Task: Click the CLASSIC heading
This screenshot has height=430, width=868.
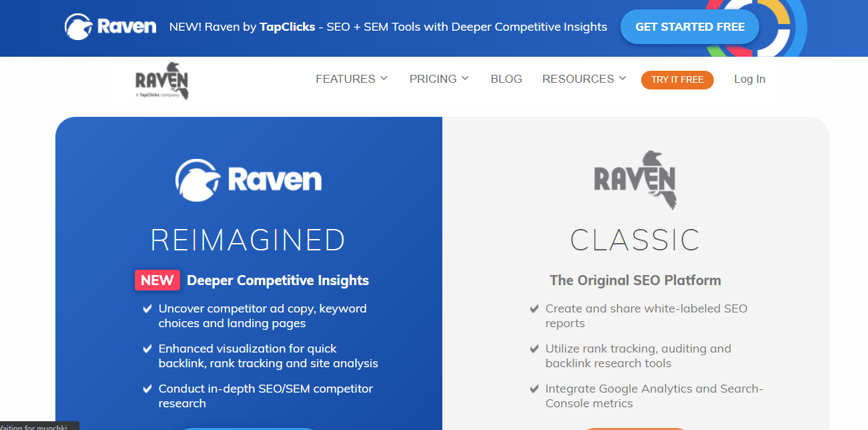Action: point(635,240)
